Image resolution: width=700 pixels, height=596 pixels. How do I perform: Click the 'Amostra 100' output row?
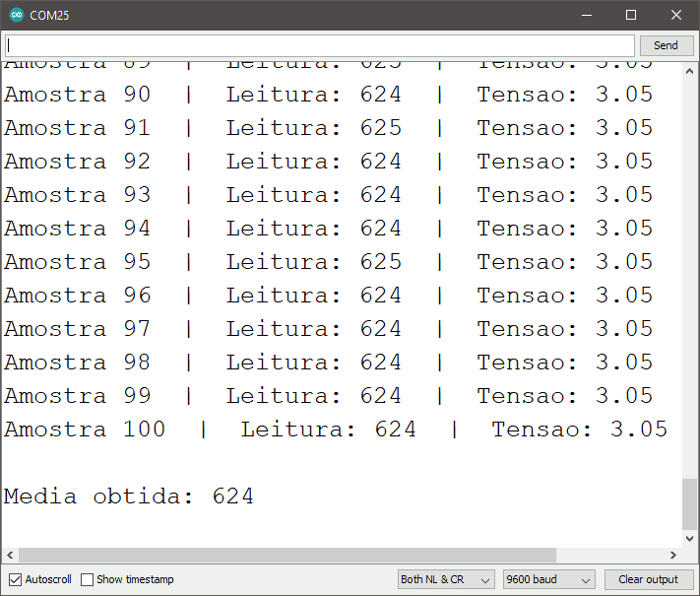click(336, 429)
